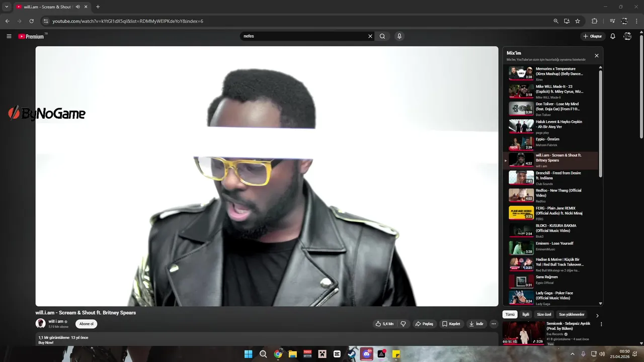Play Don Toliver - Lose My Mind
Viewport: 644px width, 362px height.
pos(551,109)
